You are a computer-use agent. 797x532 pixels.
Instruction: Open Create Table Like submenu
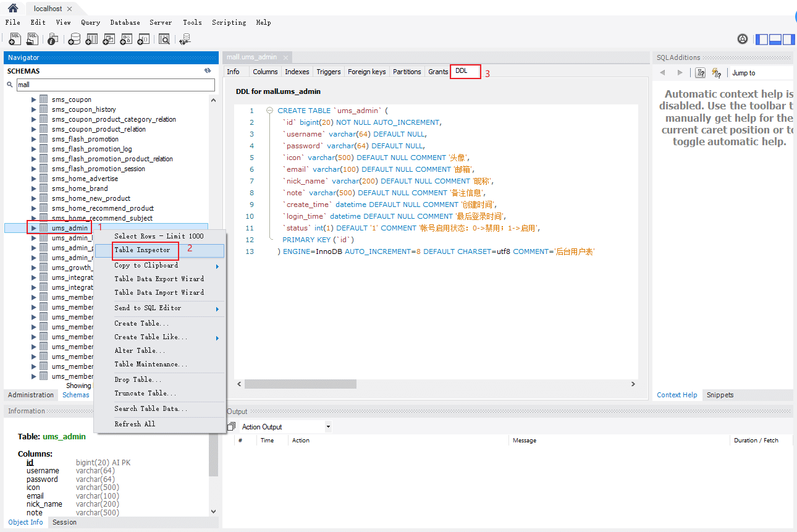(159, 337)
